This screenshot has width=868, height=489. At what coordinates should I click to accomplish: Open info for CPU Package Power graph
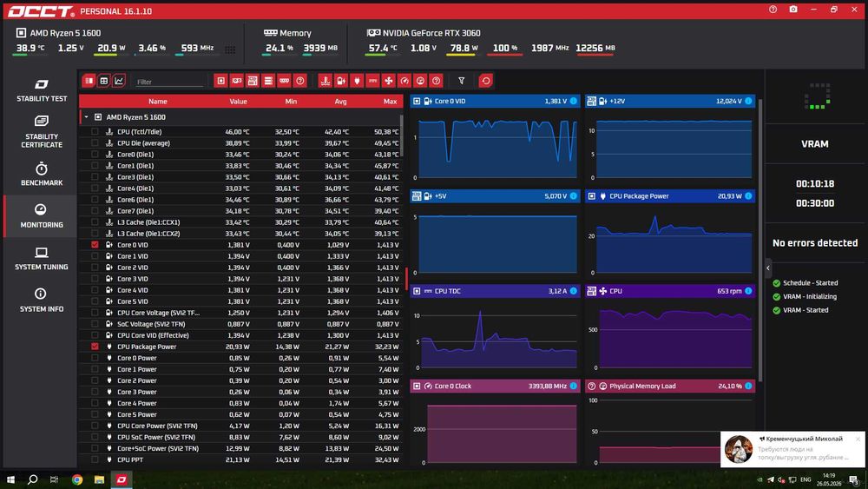click(x=748, y=196)
